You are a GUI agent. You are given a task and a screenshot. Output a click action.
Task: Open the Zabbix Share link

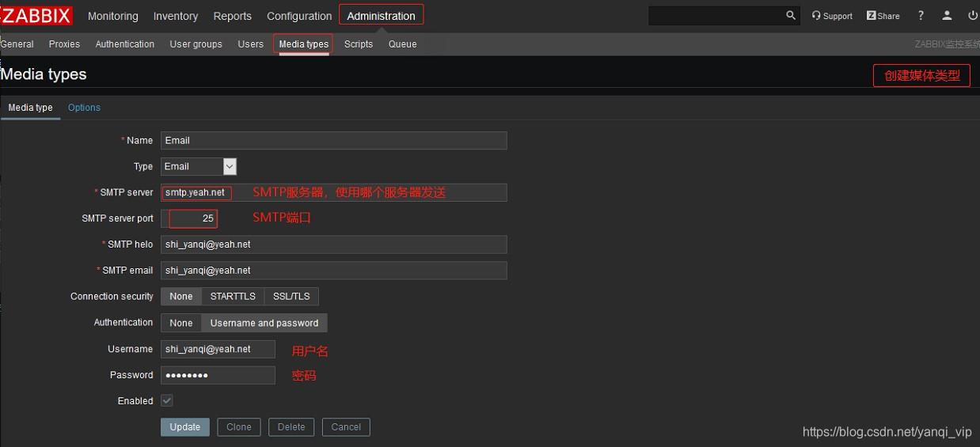click(883, 16)
